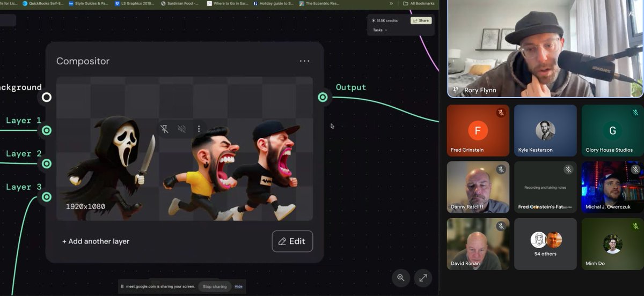644x296 pixels.
Task: Toggle the mute icon over the preview
Action: tap(182, 129)
